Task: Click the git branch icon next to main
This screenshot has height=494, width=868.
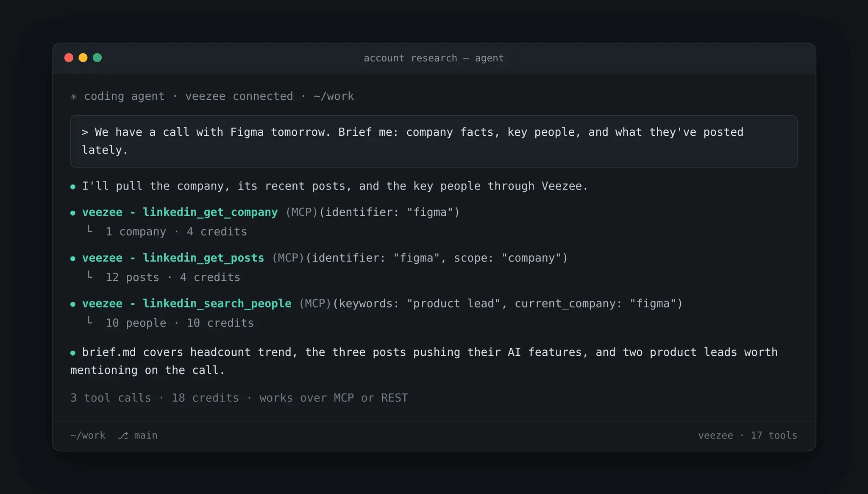Action: click(123, 435)
